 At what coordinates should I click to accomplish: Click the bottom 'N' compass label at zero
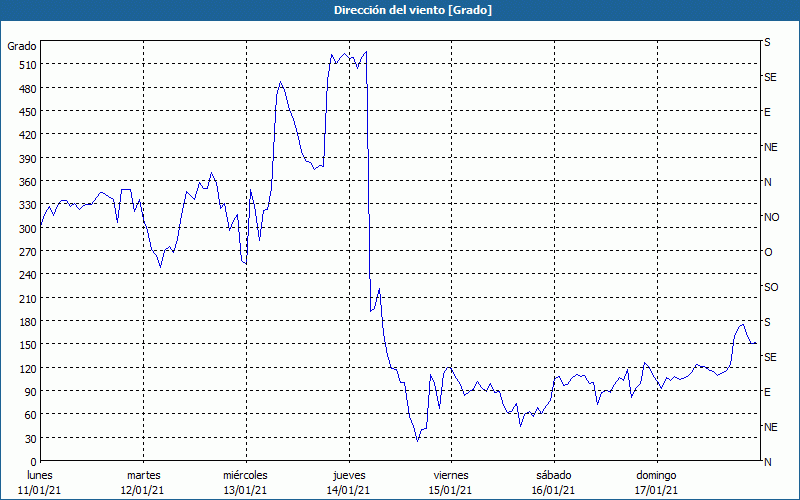tap(768, 462)
